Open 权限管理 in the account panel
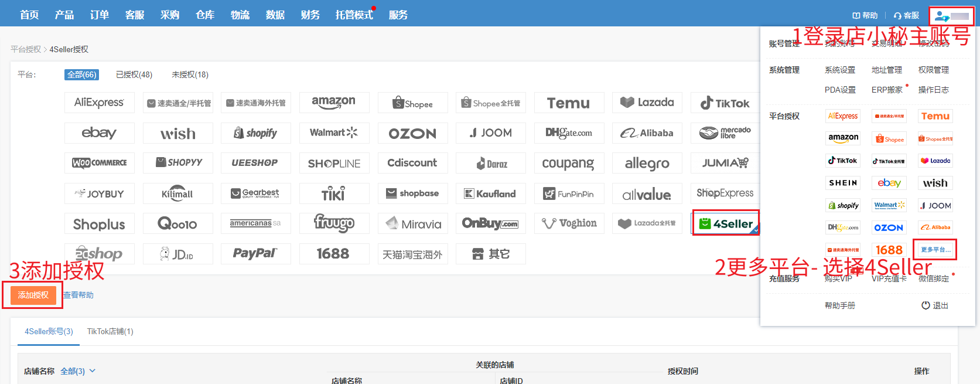Screen dimensions: 980x384 (934, 70)
